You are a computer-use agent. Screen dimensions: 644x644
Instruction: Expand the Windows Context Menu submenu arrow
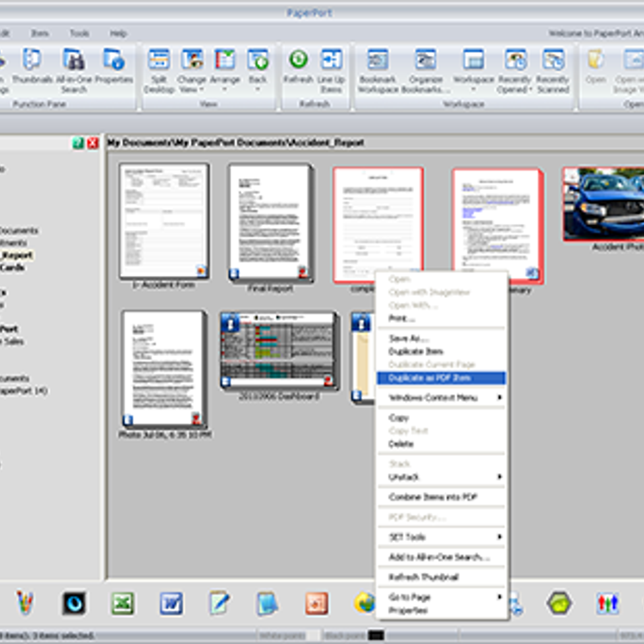pos(500,398)
